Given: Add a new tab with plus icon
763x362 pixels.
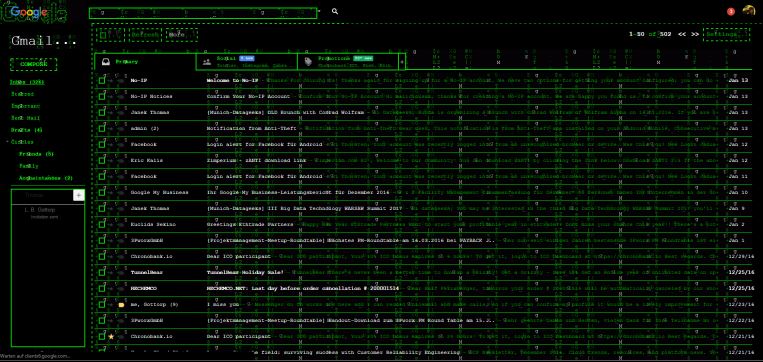Looking at the screenshot, I should (401, 62).
